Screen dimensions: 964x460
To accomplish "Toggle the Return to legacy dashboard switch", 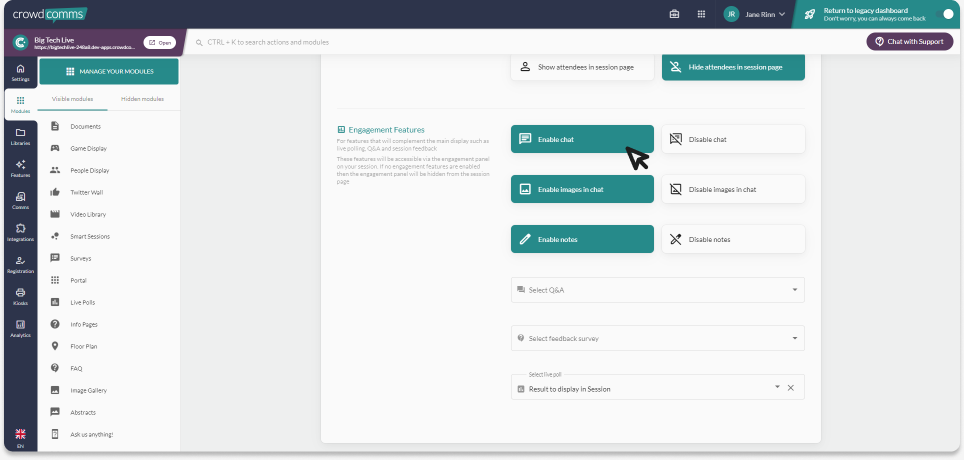I will click(x=947, y=14).
